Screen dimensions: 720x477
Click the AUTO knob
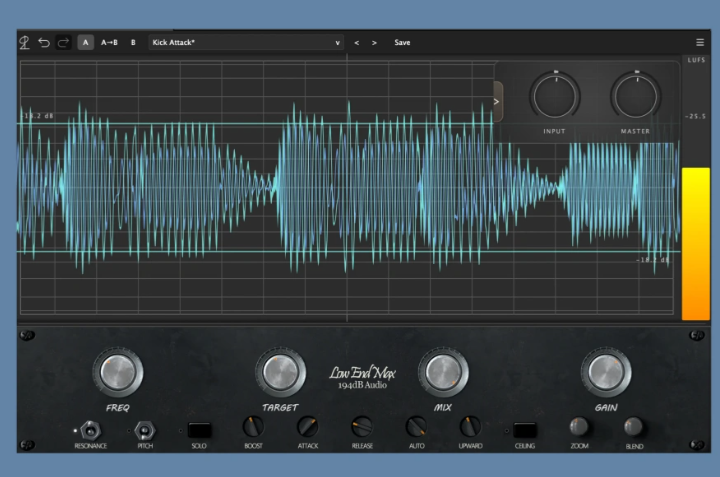click(x=416, y=427)
